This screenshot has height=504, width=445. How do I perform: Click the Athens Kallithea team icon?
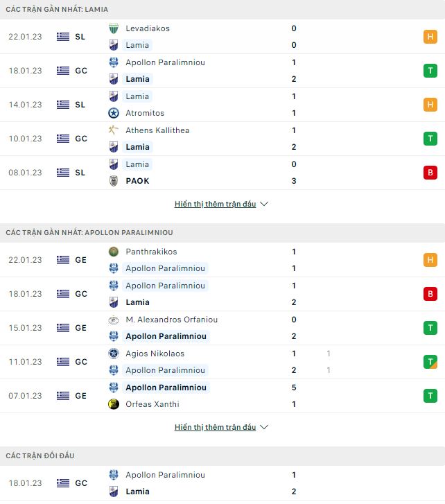114,130
